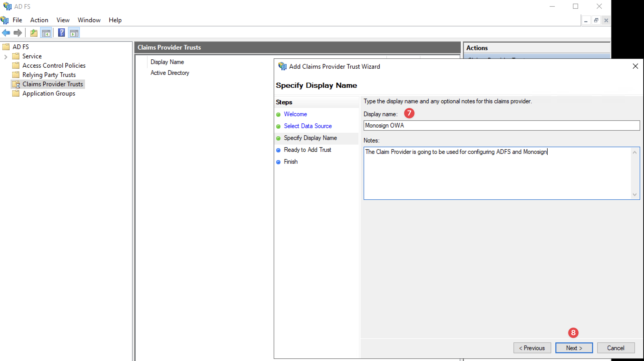This screenshot has height=361, width=644.
Task: Open the Window menu
Action: click(89, 20)
